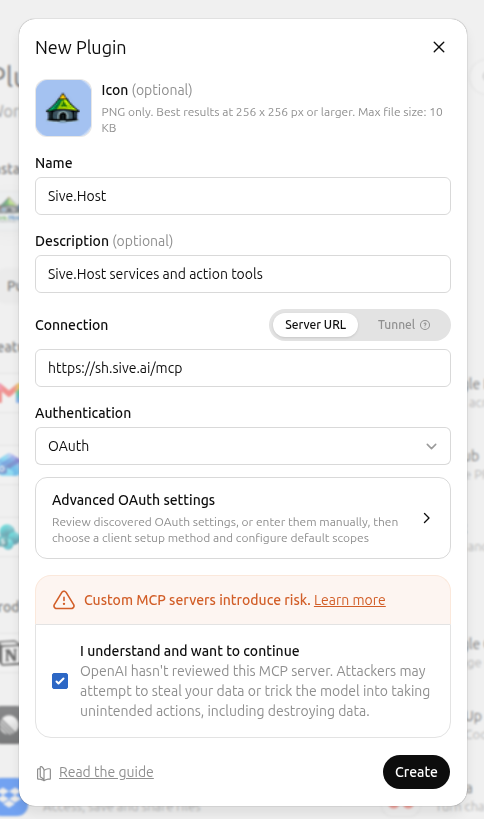The width and height of the screenshot is (484, 819).
Task: Select the Server URL connection tab
Action: (x=315, y=325)
